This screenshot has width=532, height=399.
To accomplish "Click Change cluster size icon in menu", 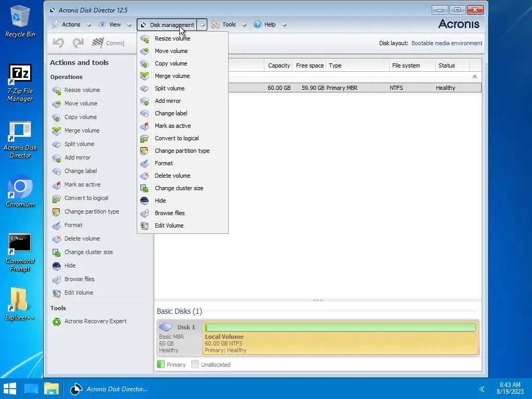I will [x=144, y=188].
